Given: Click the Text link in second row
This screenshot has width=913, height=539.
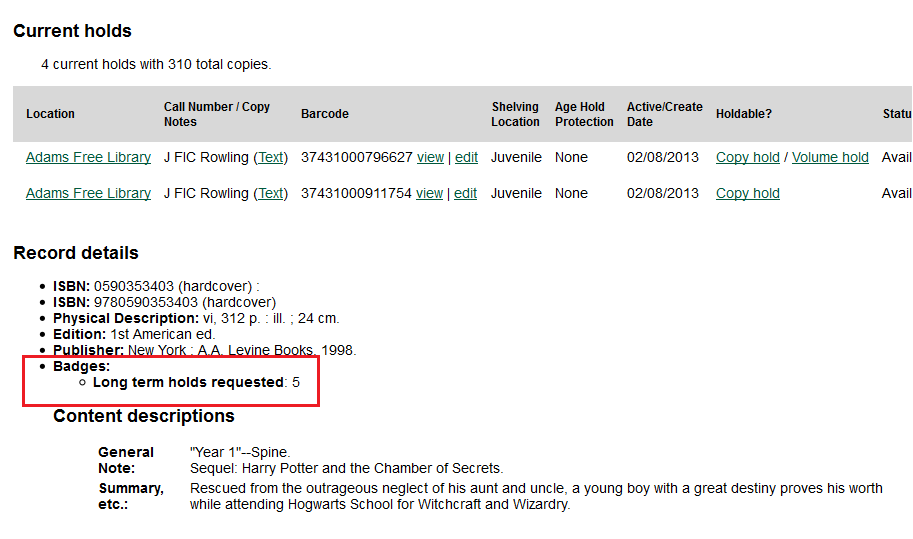Looking at the screenshot, I should click(271, 193).
